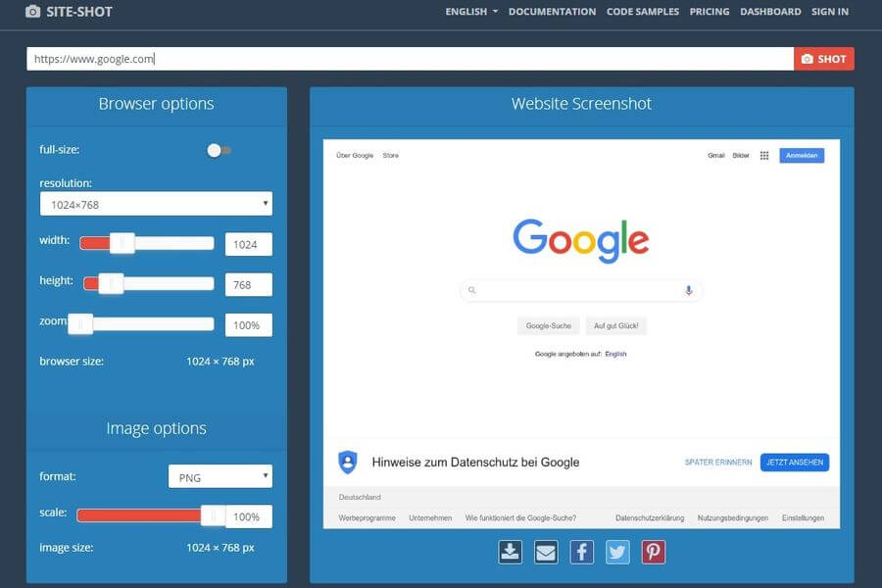Click Datenschutzerklärung footer link
Screen dimensions: 882x588
650,517
